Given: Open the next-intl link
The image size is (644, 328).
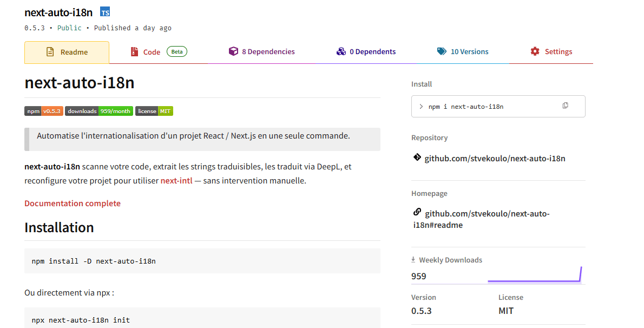Looking at the screenshot, I should 176,181.
